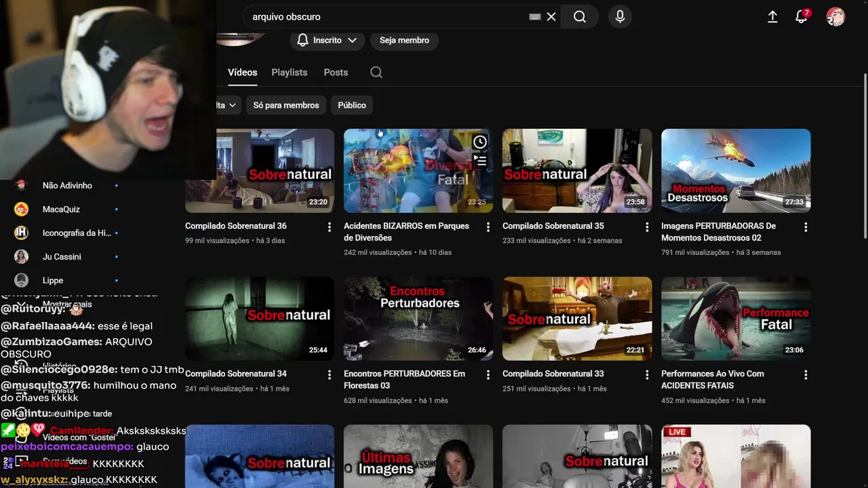Filter by Público chip
The image size is (868, 488).
(x=352, y=105)
